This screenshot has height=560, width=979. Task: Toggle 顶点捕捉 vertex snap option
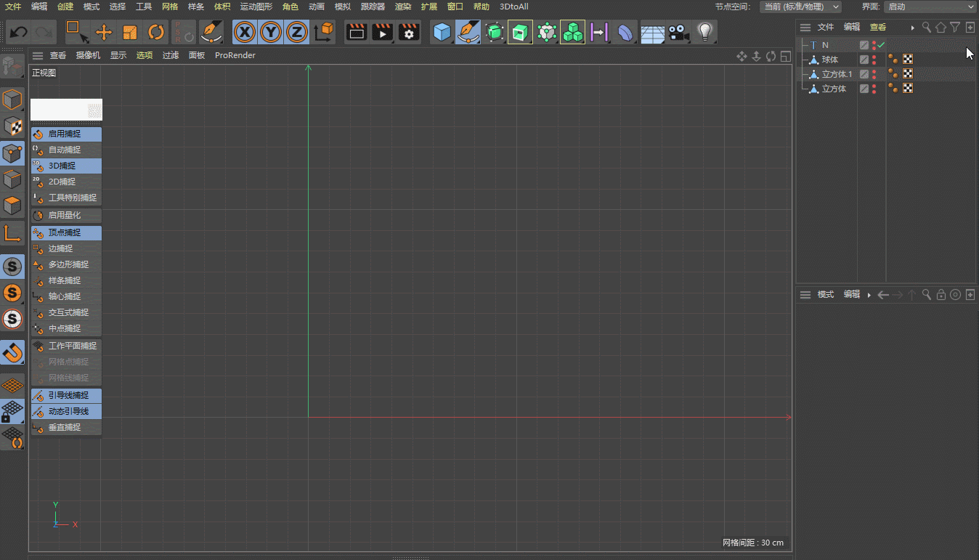pos(65,232)
